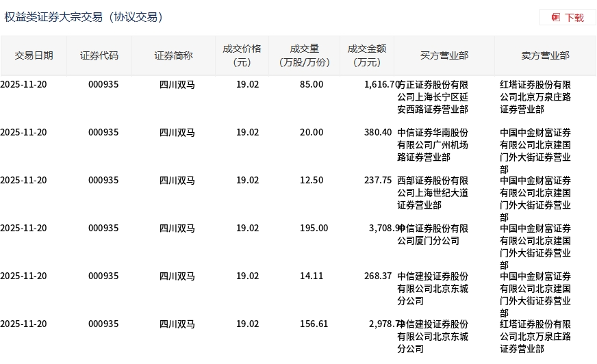Click the 2,978.72 amount cell
597x364 pixels.
(386, 324)
